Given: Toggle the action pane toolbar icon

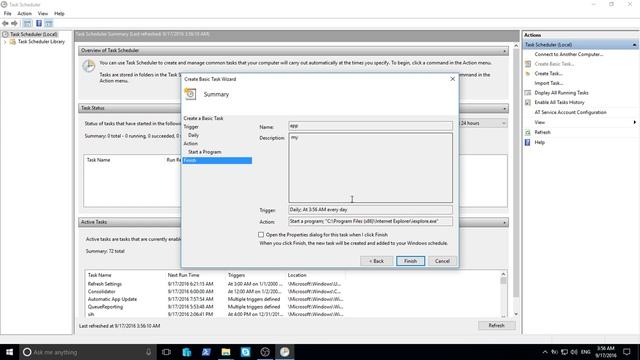Looking at the screenshot, I should 49,23.
